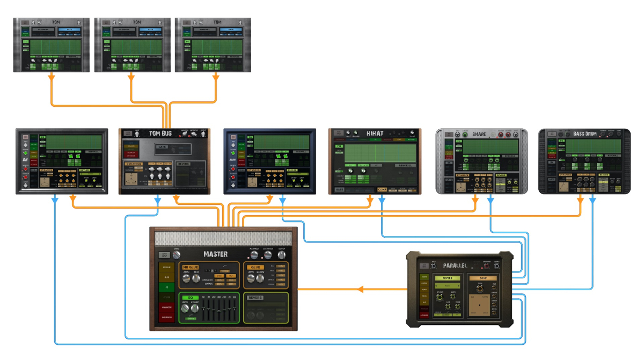The height and width of the screenshot is (362, 644).
Task: Select the MAXIMIZER tab in Master sidebar
Action: pos(167,307)
